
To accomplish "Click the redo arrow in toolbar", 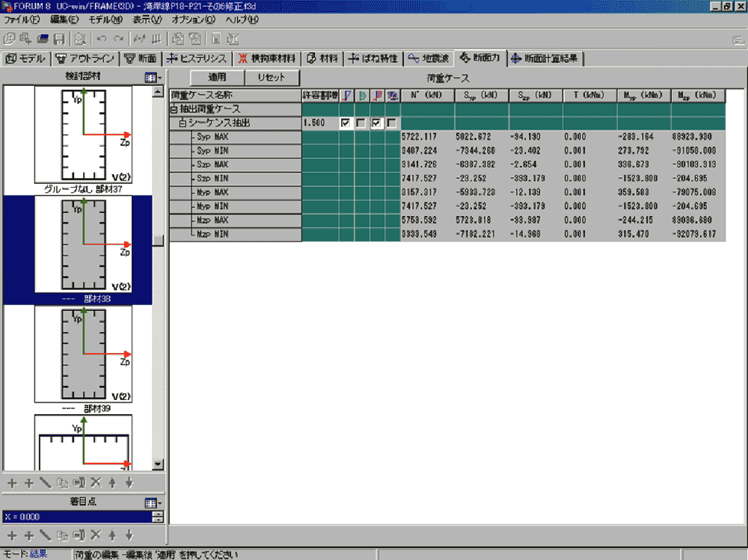I will [118, 39].
